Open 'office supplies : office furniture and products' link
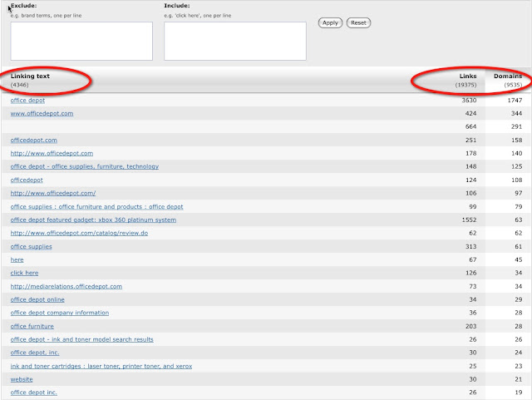532x400 pixels. point(96,207)
